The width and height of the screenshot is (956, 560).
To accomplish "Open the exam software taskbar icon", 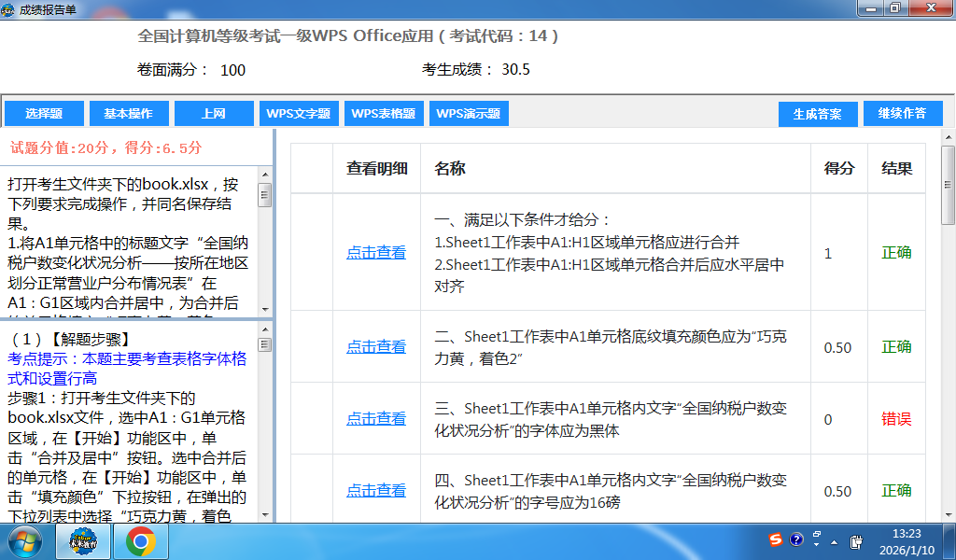I will (x=83, y=541).
